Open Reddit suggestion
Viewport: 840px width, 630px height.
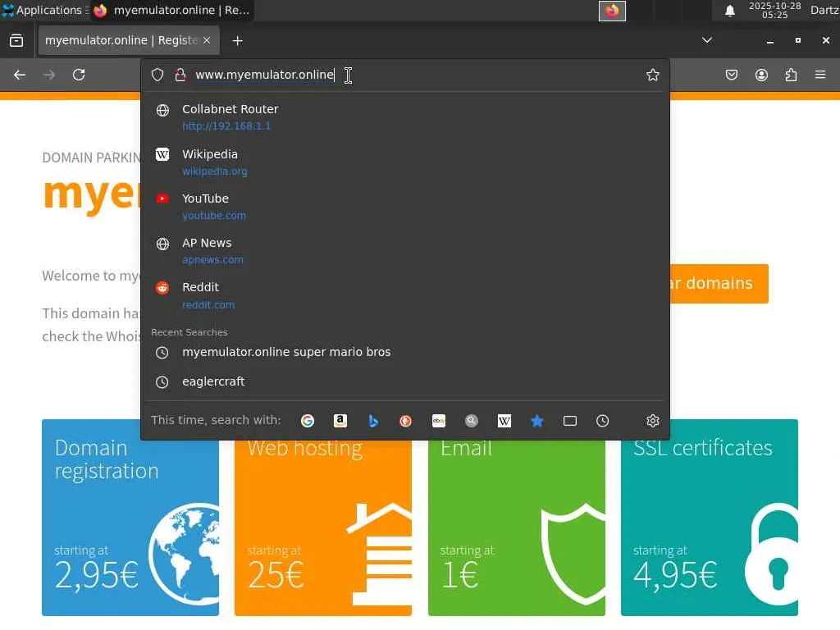click(x=405, y=295)
